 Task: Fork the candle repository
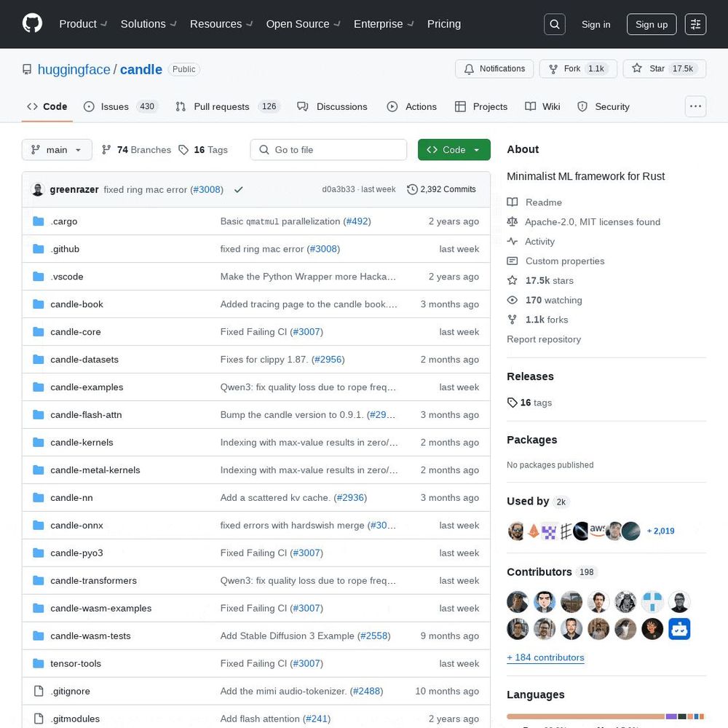[577, 68]
